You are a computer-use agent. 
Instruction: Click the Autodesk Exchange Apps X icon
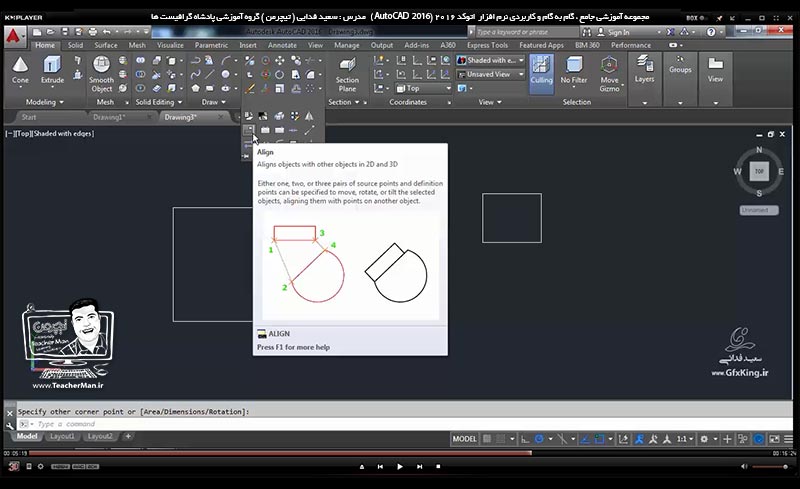pos(670,32)
